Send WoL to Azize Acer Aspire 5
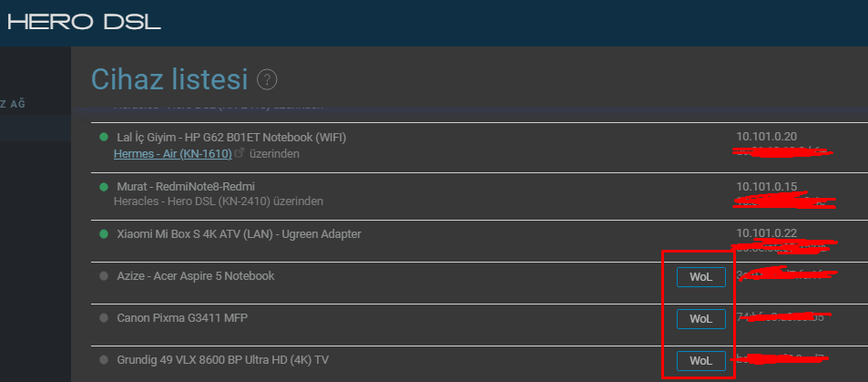The width and height of the screenshot is (868, 382). click(700, 277)
